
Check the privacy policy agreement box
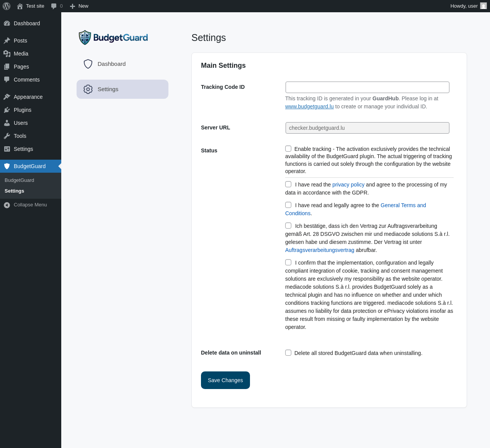click(x=288, y=184)
